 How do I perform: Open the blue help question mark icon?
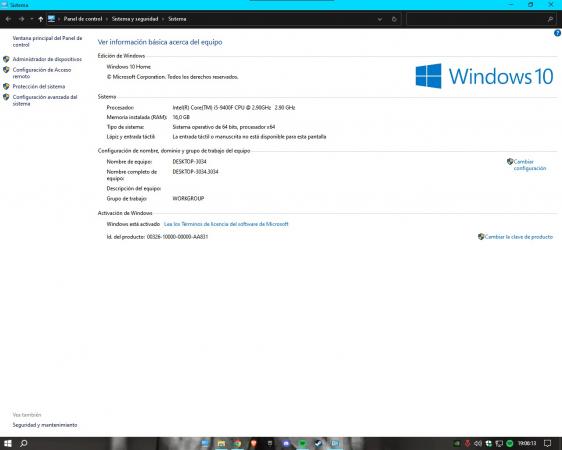(557, 33)
